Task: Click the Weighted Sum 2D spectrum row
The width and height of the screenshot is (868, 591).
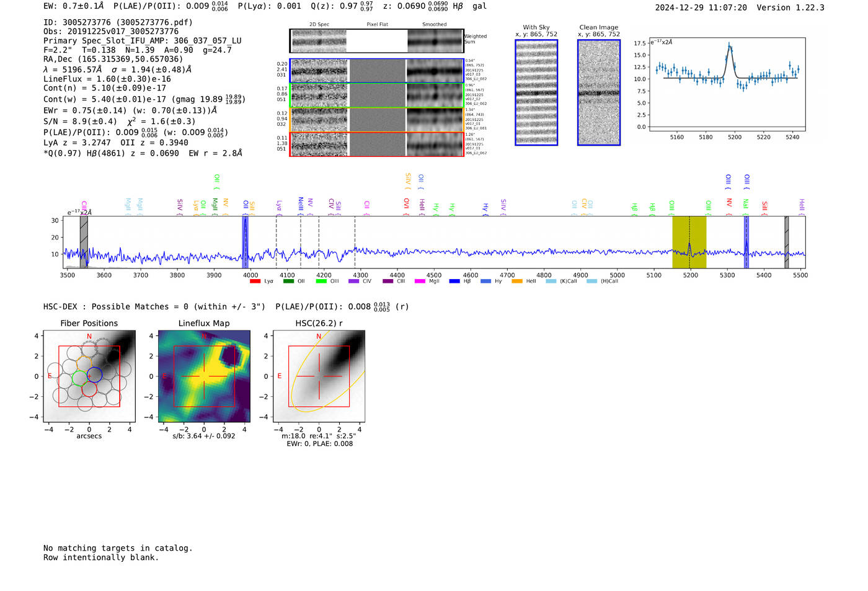Action: click(377, 41)
